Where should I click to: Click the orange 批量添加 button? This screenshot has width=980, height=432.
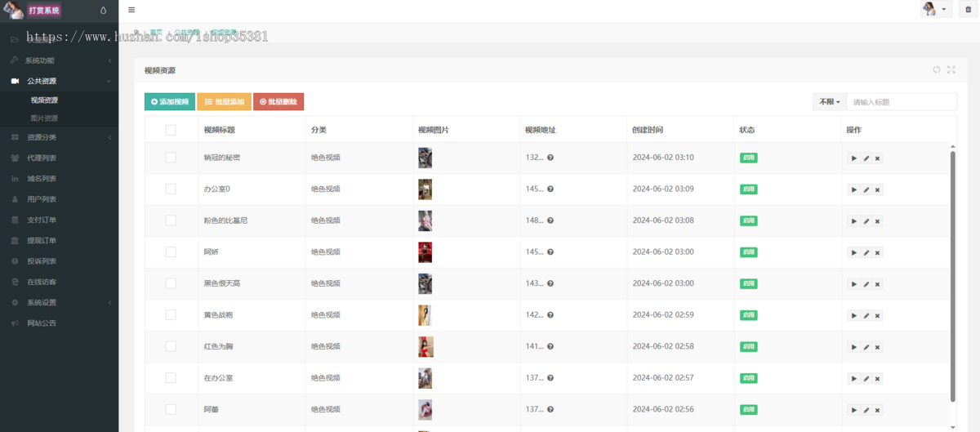coord(224,101)
